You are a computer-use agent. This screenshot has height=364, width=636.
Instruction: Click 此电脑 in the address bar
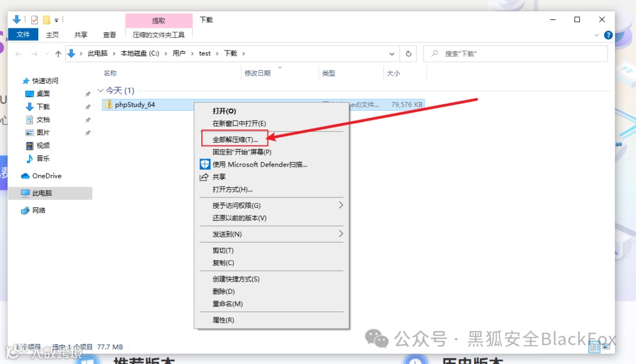click(x=98, y=53)
